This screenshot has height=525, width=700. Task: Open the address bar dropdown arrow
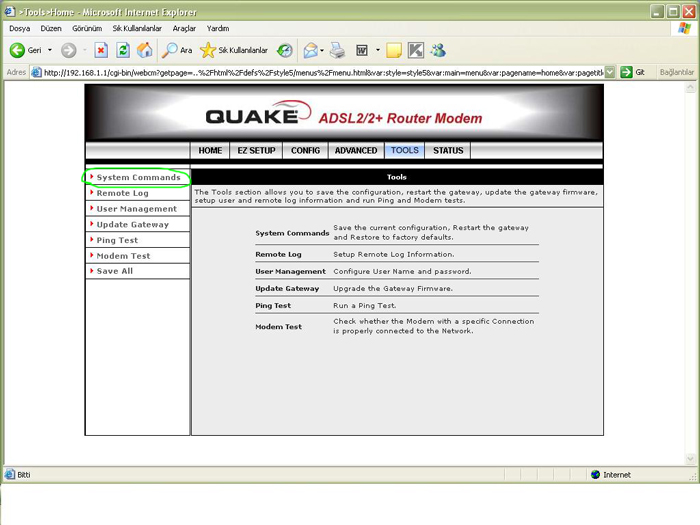click(x=610, y=72)
